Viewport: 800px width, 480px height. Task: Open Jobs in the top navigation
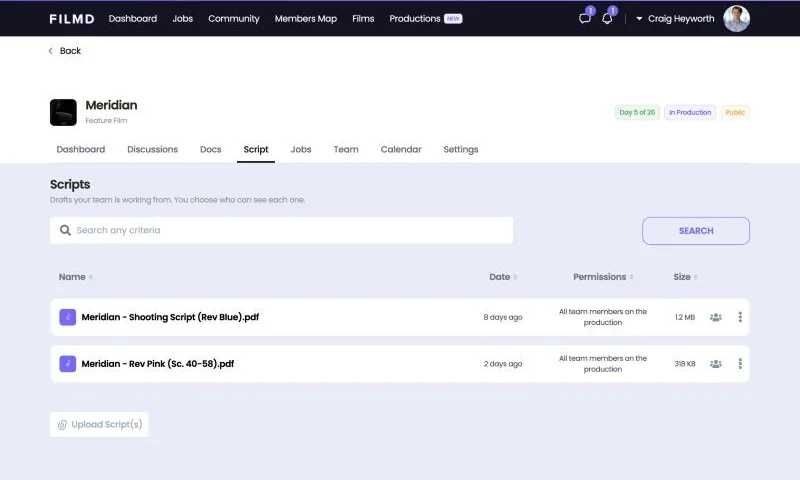[x=183, y=19]
